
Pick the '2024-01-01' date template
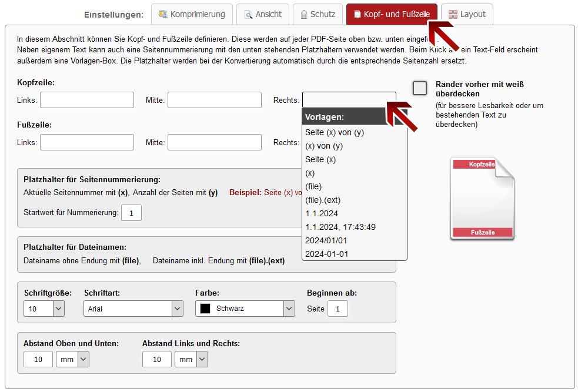pyautogui.click(x=327, y=254)
